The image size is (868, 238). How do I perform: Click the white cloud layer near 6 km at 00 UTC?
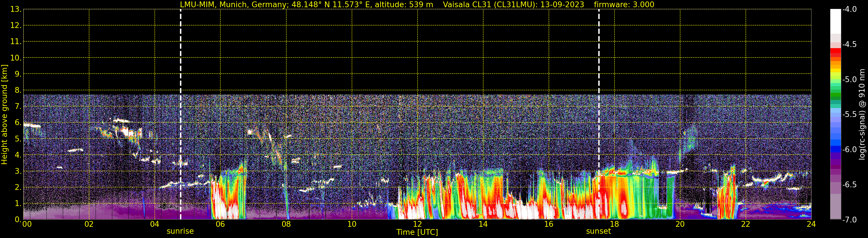[x=32, y=125]
